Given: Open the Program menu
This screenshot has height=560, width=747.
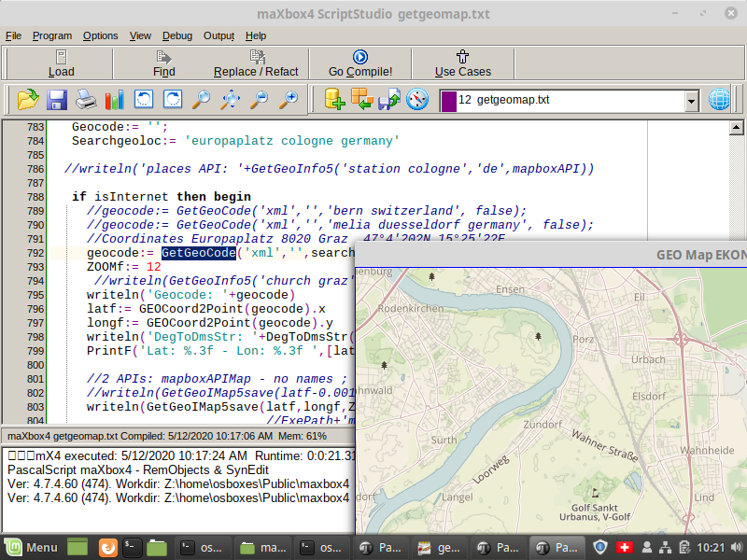Looking at the screenshot, I should coord(52,35).
